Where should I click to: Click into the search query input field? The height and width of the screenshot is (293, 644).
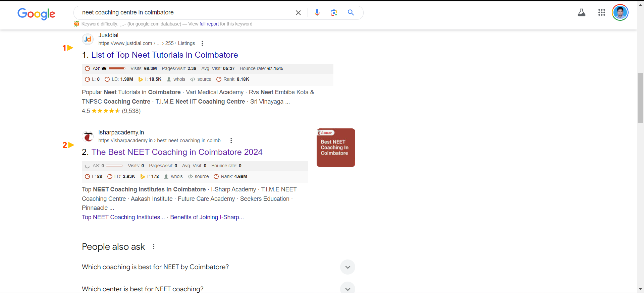(x=184, y=13)
